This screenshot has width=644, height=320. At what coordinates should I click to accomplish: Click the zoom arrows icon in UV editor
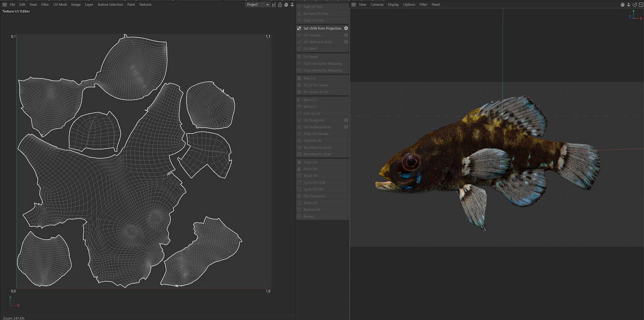[x=292, y=5]
